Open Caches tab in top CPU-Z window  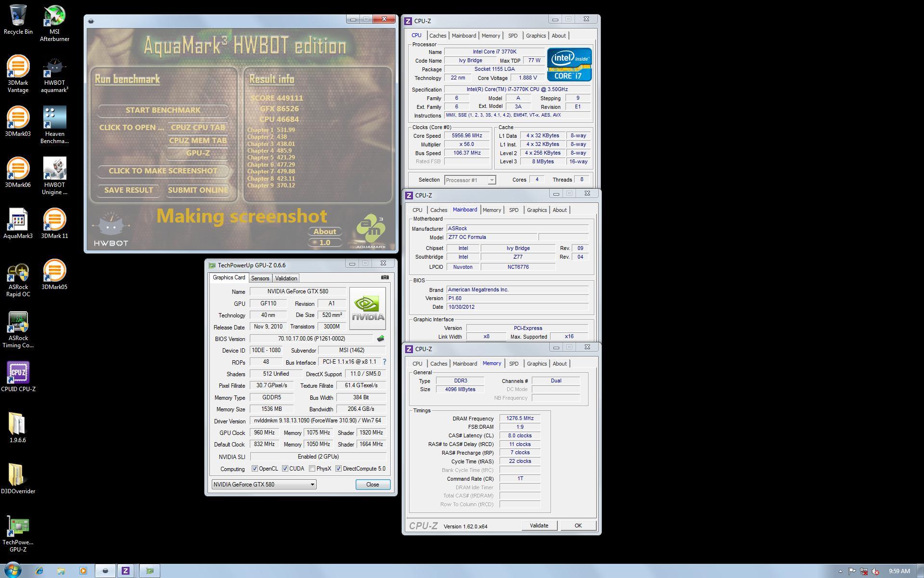pos(437,36)
